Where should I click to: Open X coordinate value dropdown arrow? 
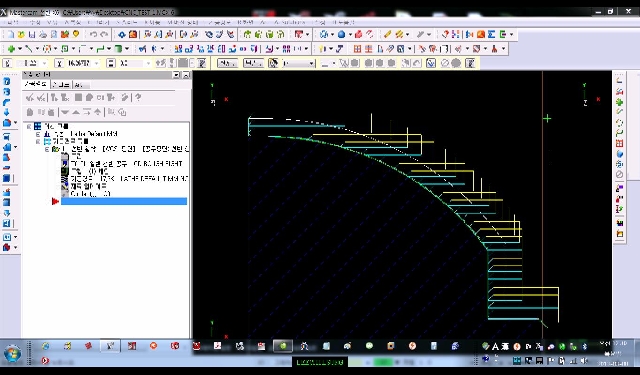pos(97,63)
